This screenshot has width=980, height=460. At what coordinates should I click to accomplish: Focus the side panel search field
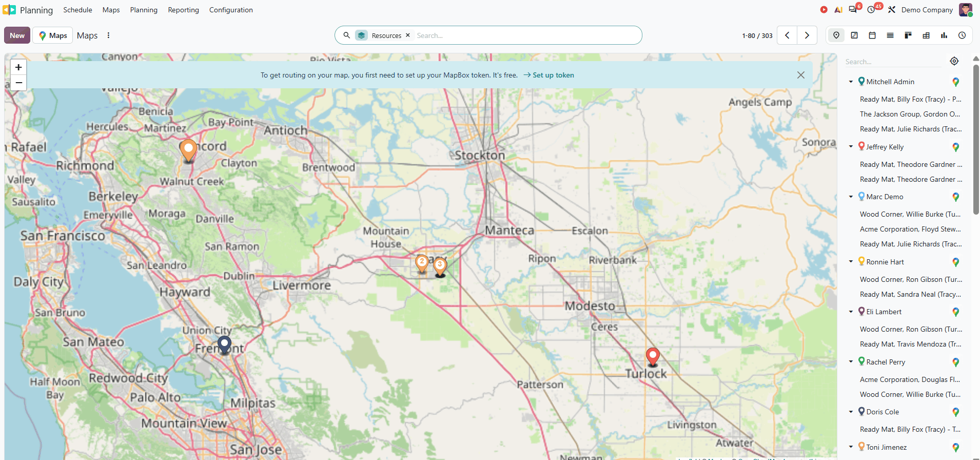pos(893,62)
